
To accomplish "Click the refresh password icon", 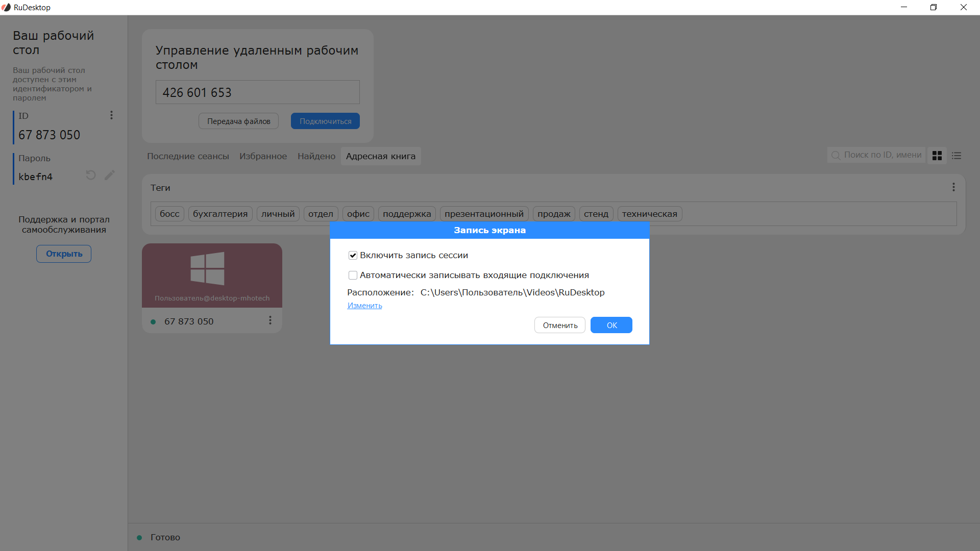I will pos(91,175).
